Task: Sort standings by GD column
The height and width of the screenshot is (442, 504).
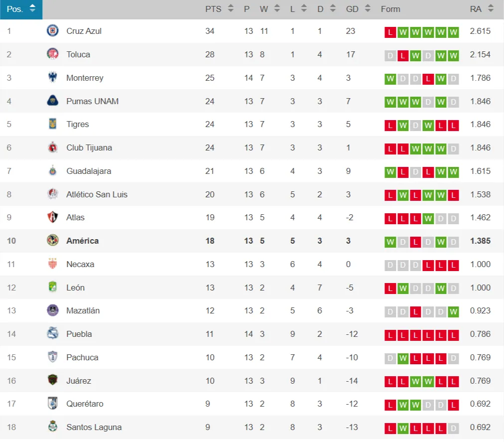Action: pos(358,9)
